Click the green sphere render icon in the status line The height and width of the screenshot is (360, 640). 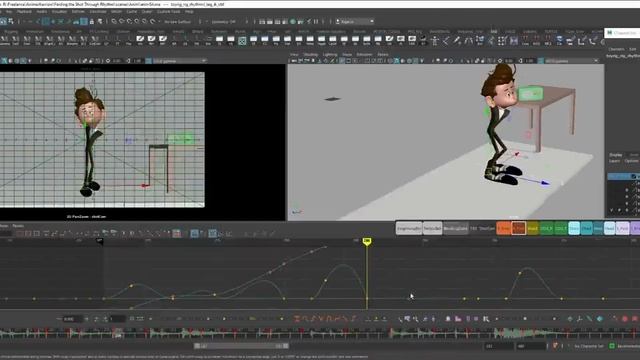[293, 22]
